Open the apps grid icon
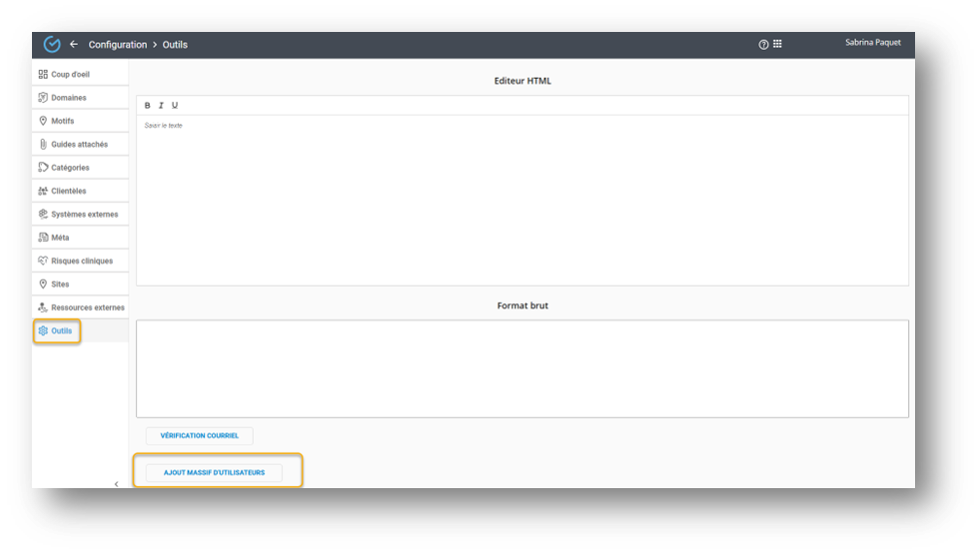This screenshot has width=980, height=553. pyautogui.click(x=777, y=45)
